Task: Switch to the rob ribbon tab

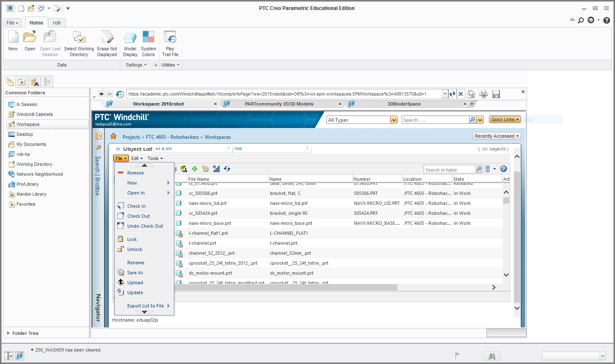Action: coord(57,23)
